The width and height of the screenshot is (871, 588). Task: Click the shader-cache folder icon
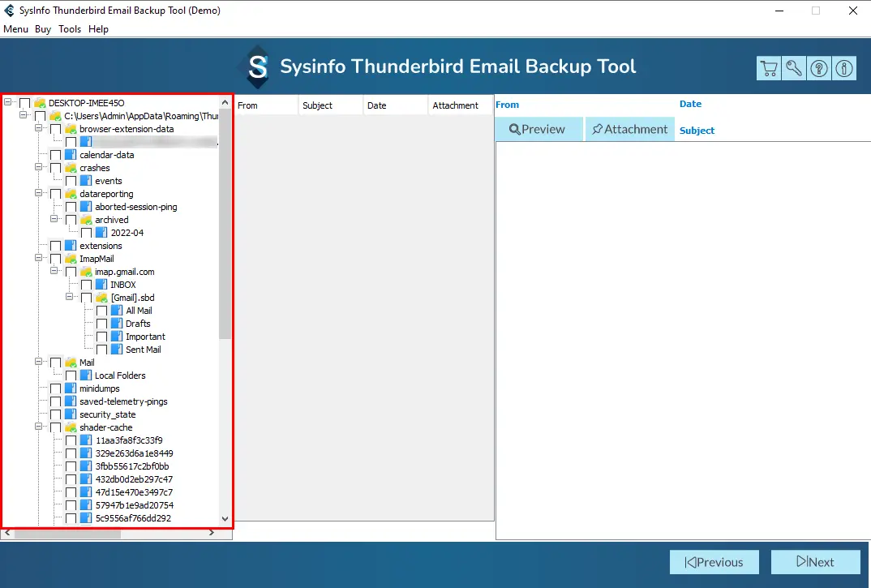coord(71,427)
